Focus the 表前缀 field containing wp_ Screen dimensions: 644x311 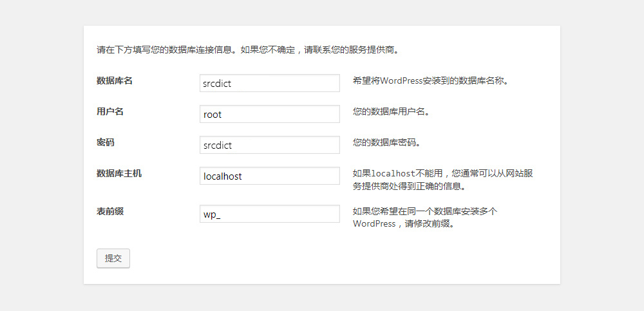(x=270, y=214)
